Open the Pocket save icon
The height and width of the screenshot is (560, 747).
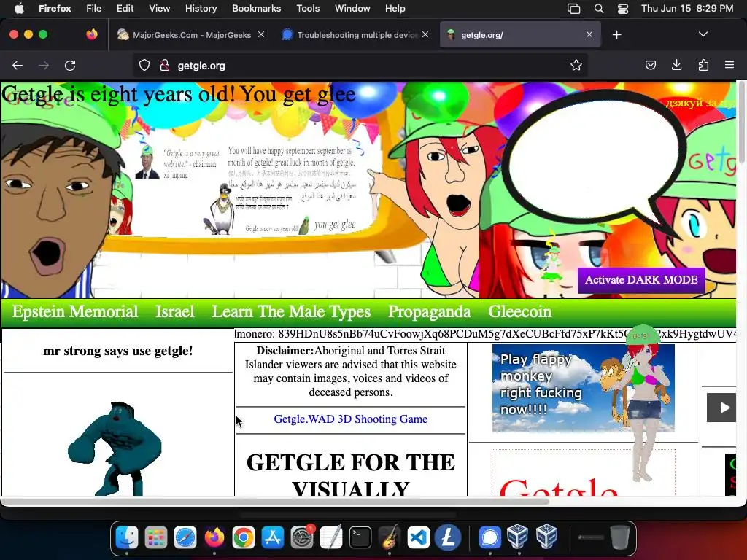click(650, 65)
